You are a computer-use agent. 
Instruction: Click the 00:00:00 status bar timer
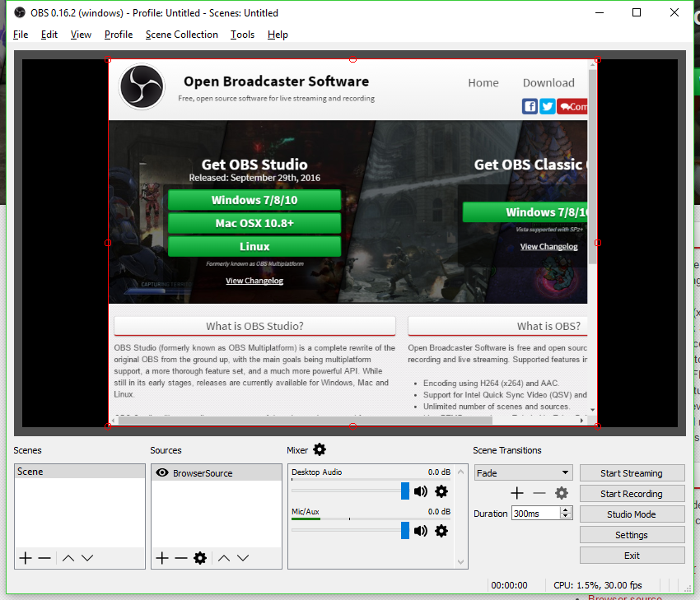tap(510, 585)
